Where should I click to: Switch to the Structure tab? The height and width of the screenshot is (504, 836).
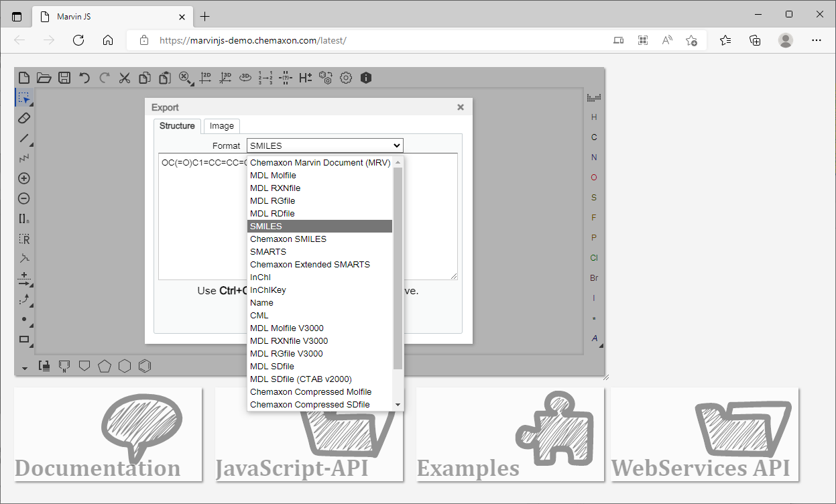177,126
